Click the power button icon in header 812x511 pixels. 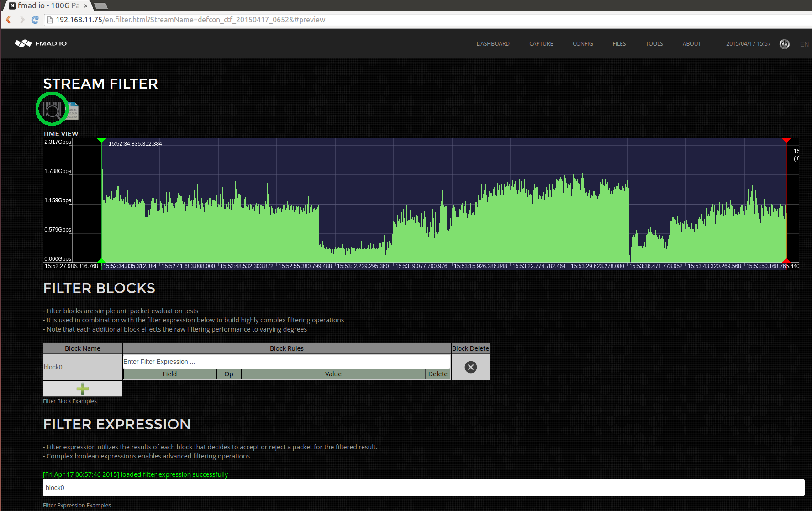point(784,44)
